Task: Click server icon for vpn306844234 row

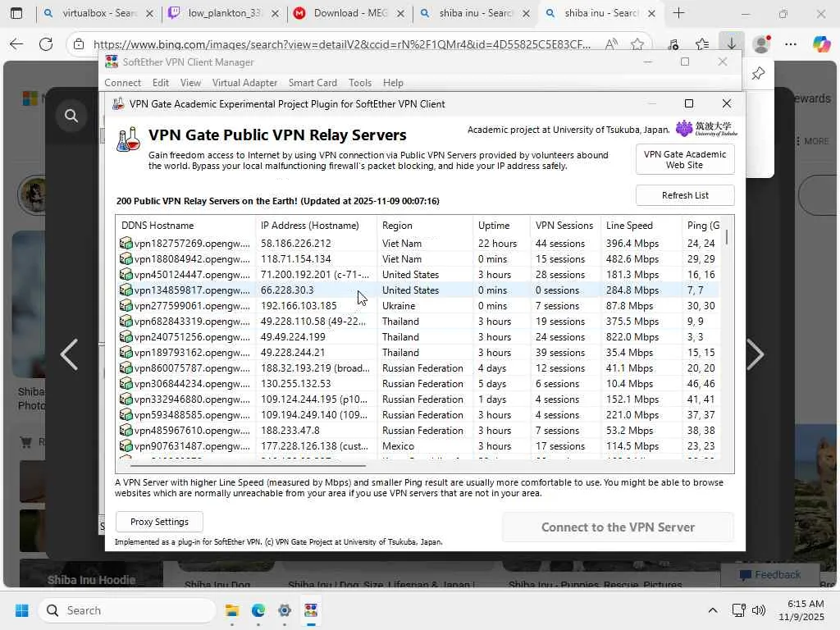Action: coord(126,383)
